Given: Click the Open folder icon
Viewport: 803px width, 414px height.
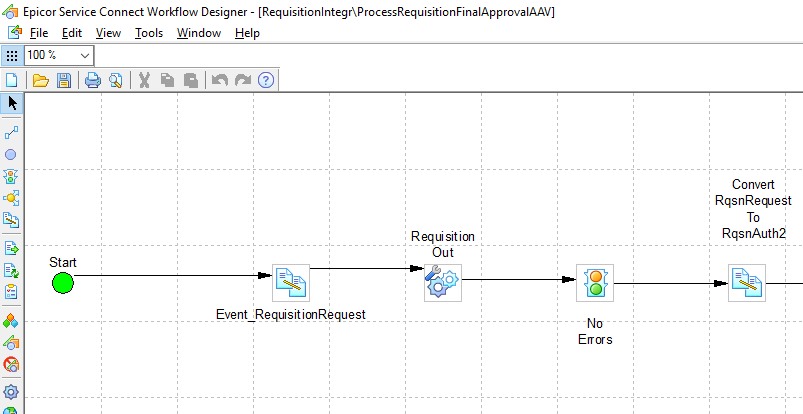Looking at the screenshot, I should click(x=40, y=80).
